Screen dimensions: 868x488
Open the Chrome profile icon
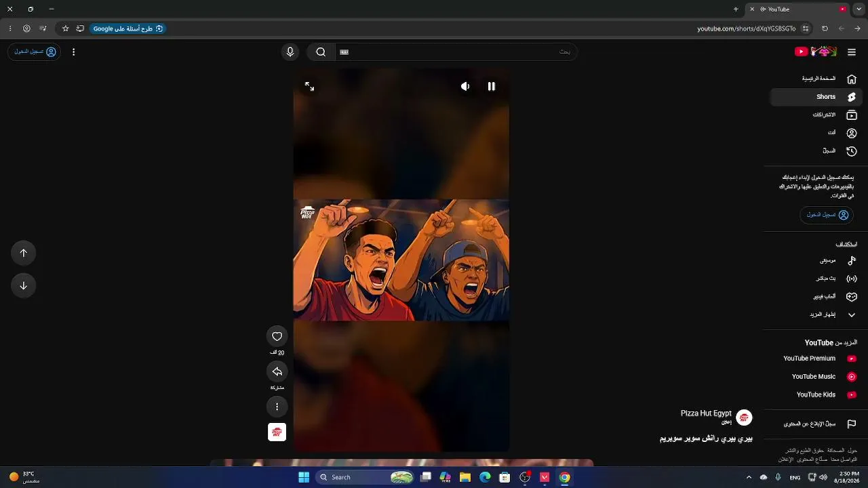coord(26,28)
